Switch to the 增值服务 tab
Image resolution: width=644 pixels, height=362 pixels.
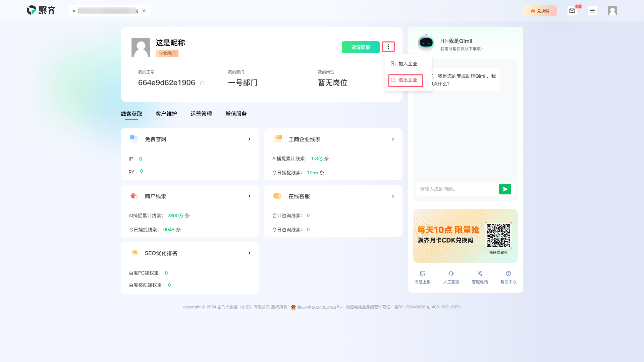tap(236, 114)
